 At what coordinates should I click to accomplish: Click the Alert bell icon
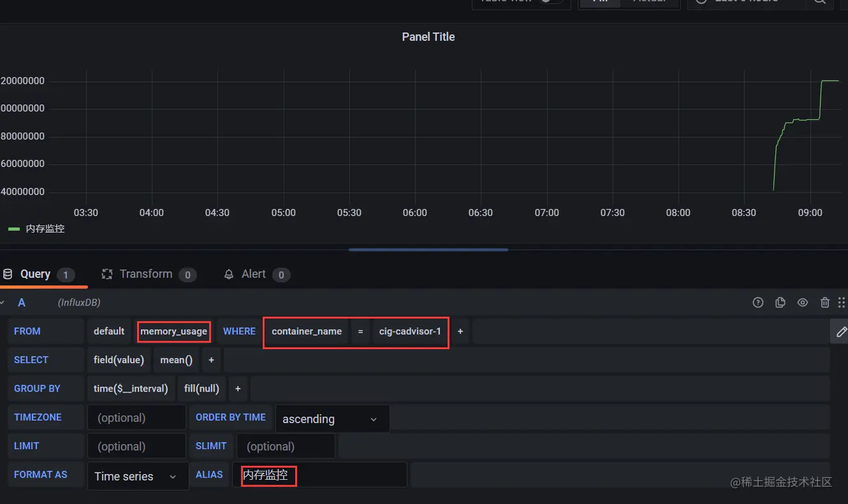tap(229, 274)
